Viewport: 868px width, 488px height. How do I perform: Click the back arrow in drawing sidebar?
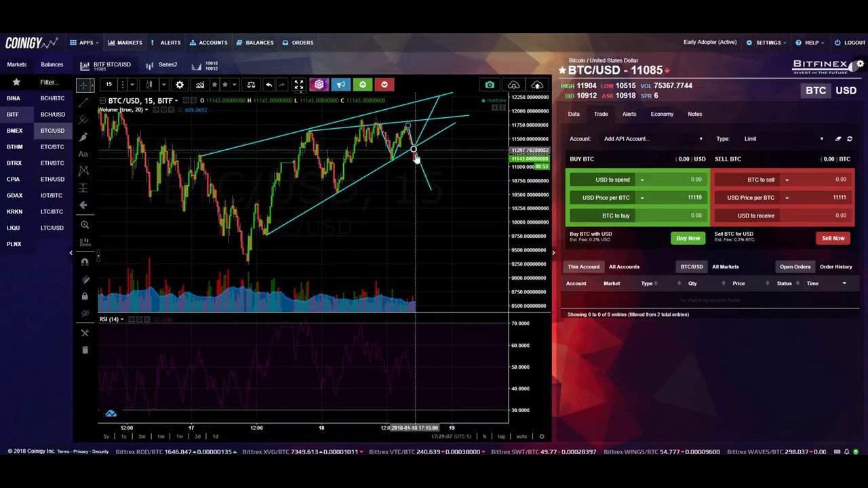[83, 205]
